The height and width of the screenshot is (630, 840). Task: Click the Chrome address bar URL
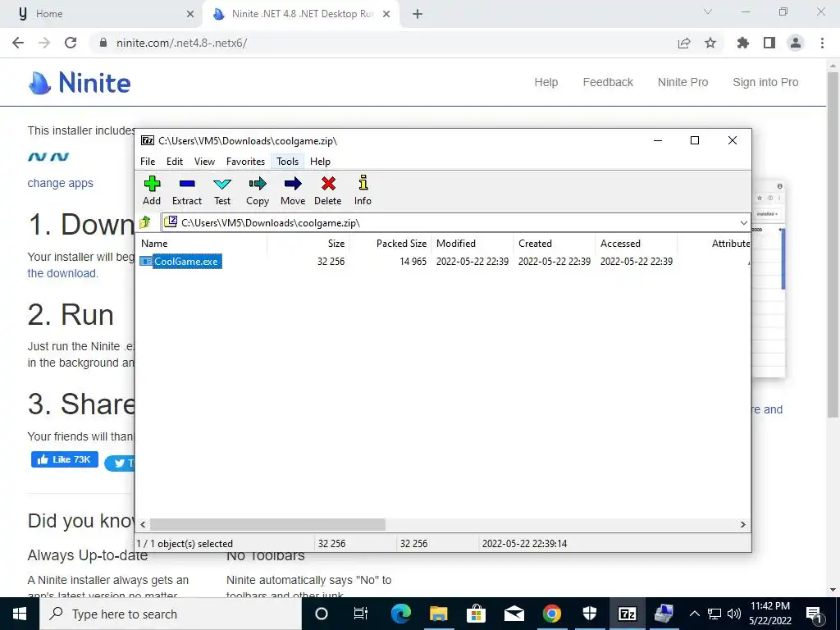click(x=181, y=43)
